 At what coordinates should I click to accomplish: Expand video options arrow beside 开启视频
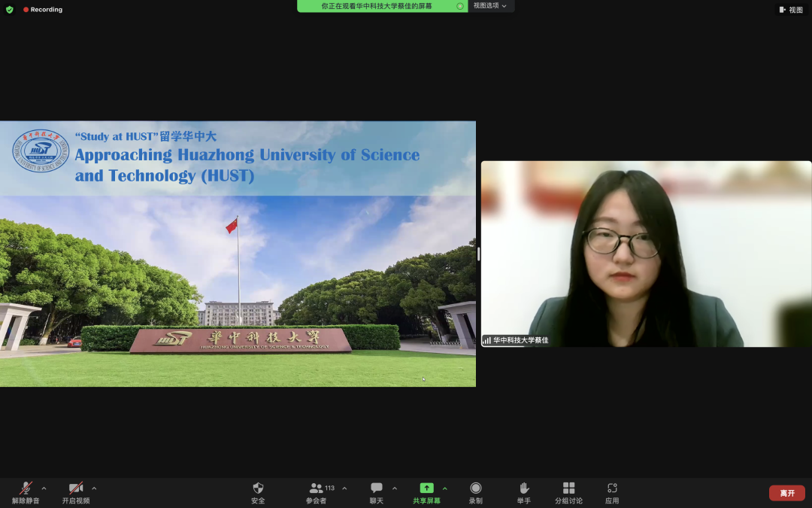(x=94, y=488)
